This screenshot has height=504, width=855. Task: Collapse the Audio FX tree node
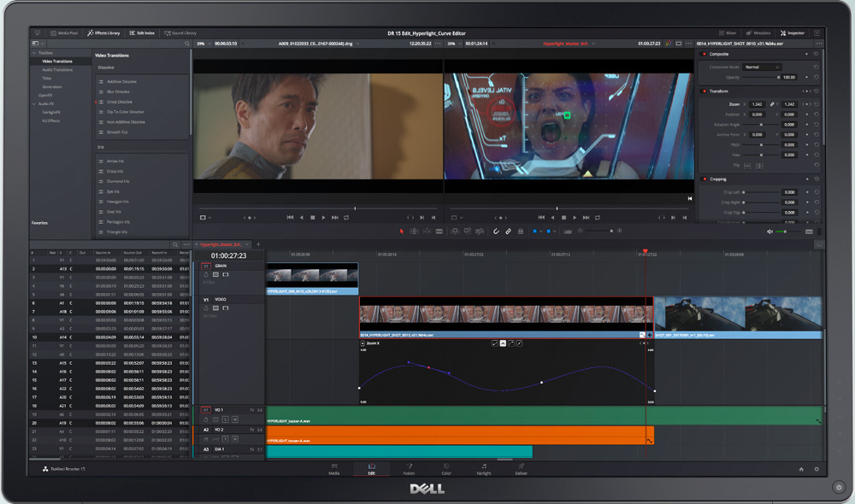tap(34, 103)
